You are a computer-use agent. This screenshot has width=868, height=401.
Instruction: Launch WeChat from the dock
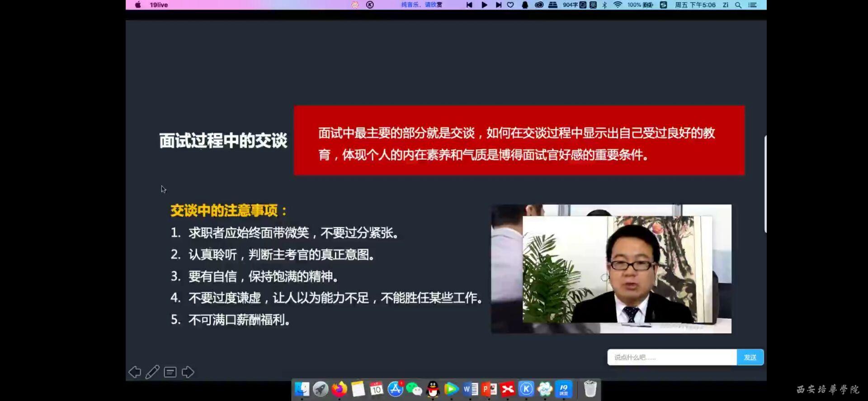(x=414, y=389)
